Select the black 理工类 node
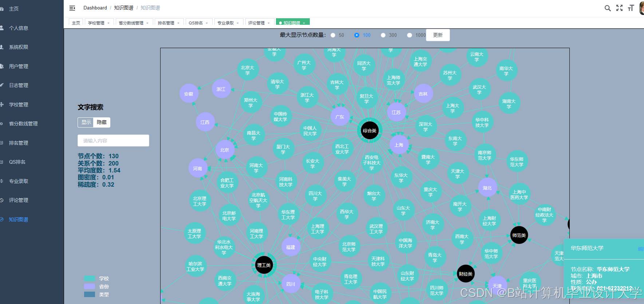The width and height of the screenshot is (644, 304). (264, 265)
